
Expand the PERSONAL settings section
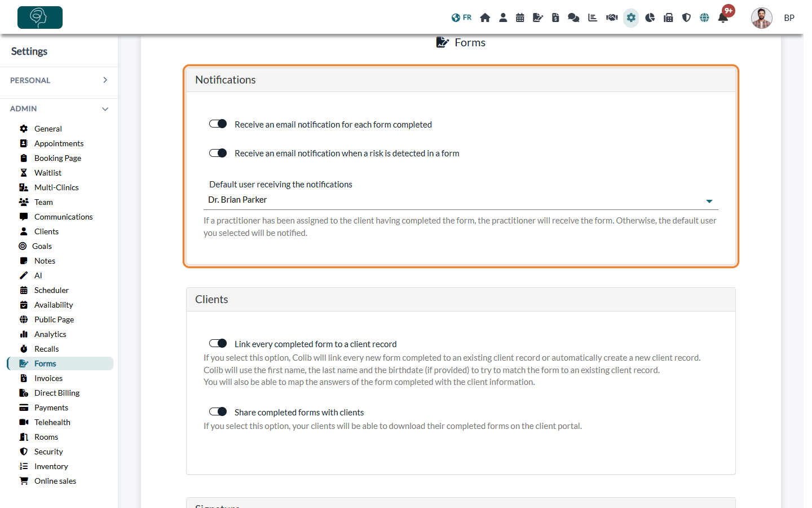click(59, 80)
